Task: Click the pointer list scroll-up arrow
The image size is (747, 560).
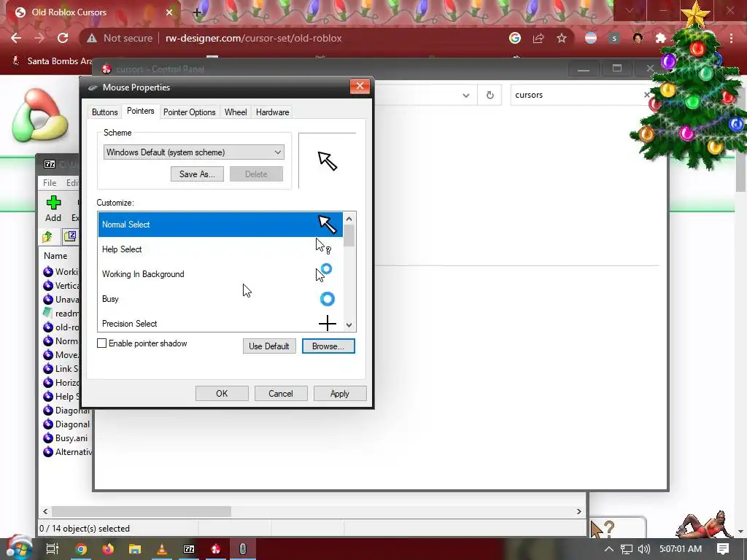Action: click(x=349, y=219)
